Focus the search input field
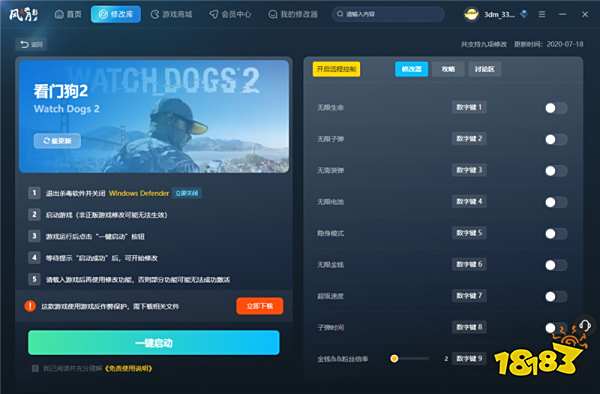Viewport: 600px width, 394px height. pos(388,14)
